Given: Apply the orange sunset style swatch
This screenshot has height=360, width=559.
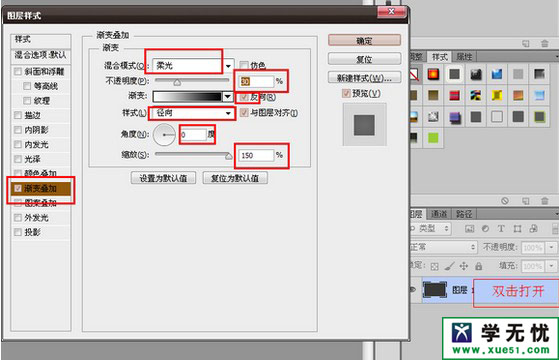Looking at the screenshot, I should (518, 95).
